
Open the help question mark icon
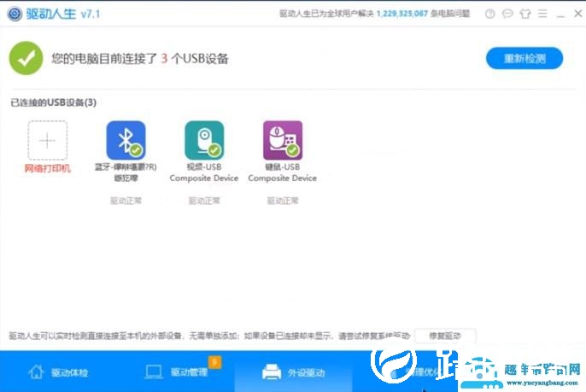(x=489, y=14)
